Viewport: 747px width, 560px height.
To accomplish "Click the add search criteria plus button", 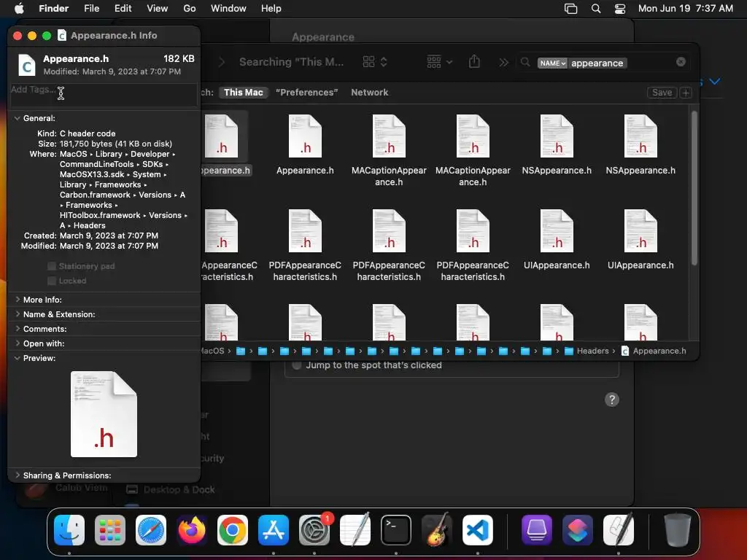I will (x=686, y=93).
